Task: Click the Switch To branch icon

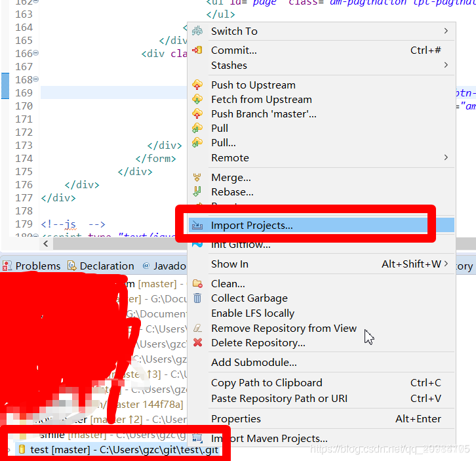Action: (x=197, y=31)
